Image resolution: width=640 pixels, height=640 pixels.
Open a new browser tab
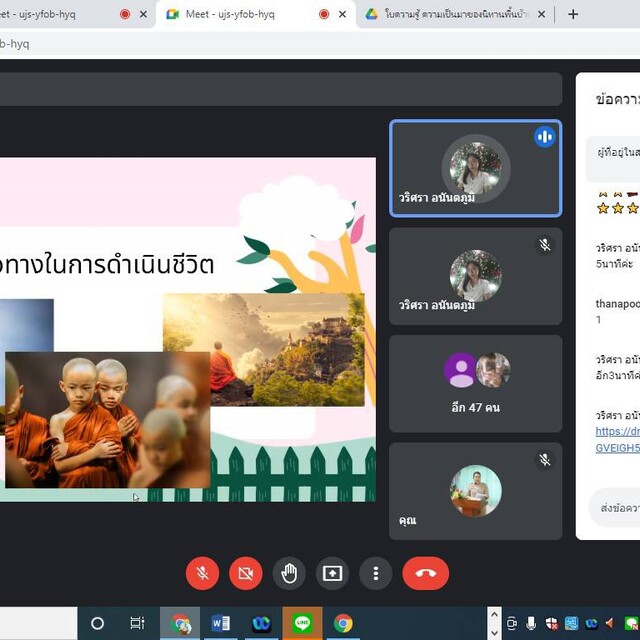573,14
